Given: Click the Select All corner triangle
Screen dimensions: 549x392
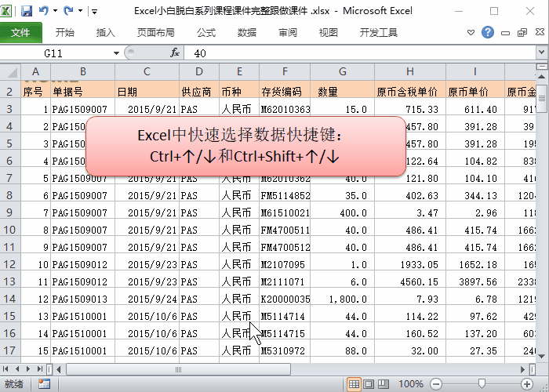Looking at the screenshot, I should pos(11,72).
